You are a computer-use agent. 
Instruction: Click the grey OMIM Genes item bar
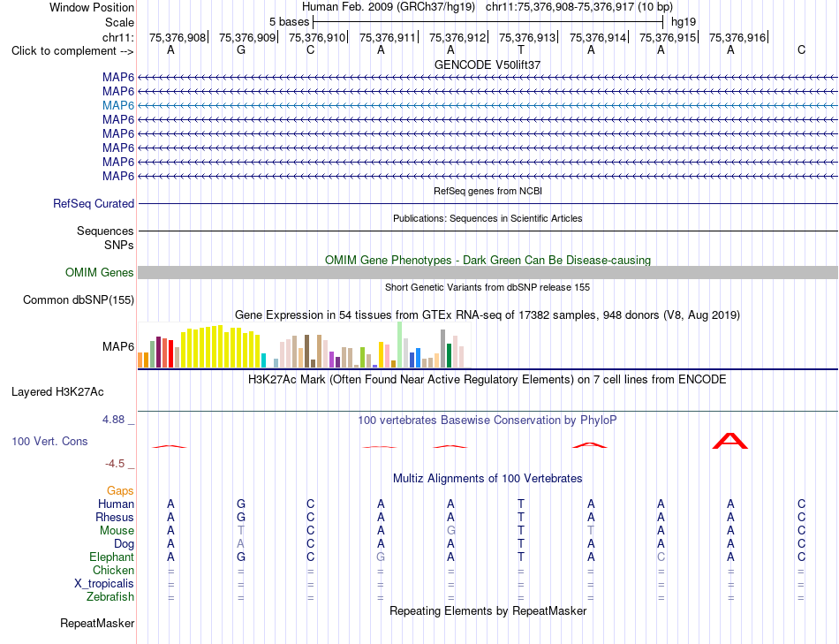[488, 272]
